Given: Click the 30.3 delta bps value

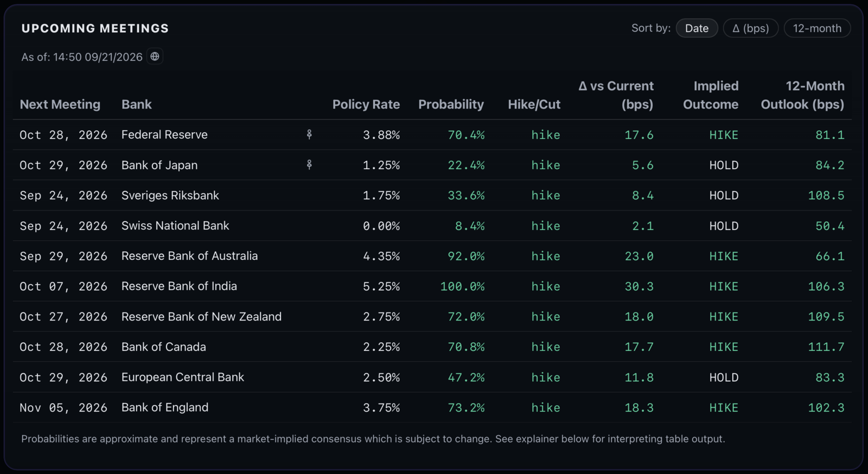Looking at the screenshot, I should 639,286.
